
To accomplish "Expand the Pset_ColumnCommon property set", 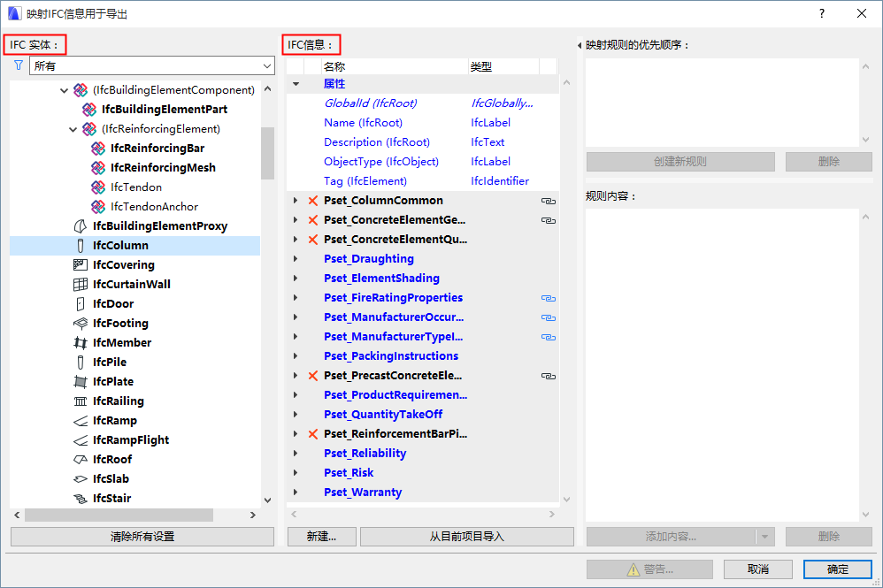I will pyautogui.click(x=296, y=201).
